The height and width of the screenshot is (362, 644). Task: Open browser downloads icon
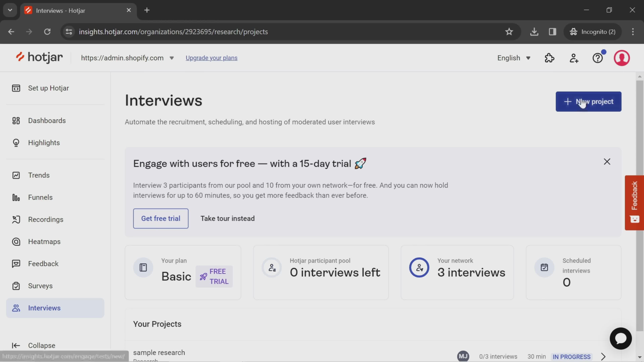point(534,32)
